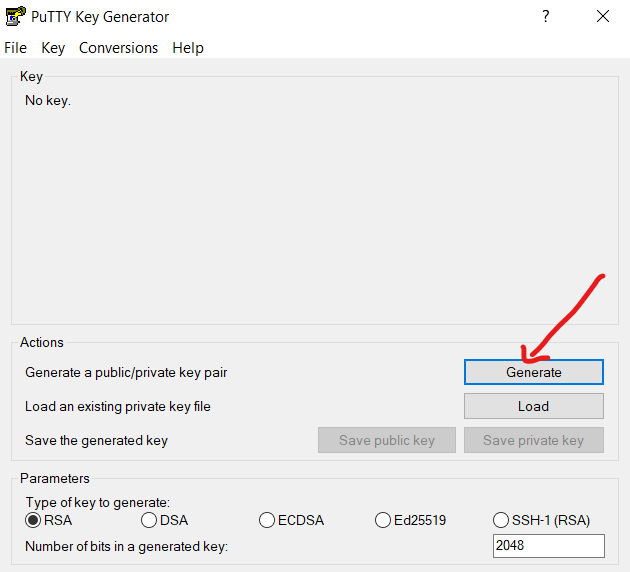
Task: Open the Help menu
Action: tap(188, 48)
